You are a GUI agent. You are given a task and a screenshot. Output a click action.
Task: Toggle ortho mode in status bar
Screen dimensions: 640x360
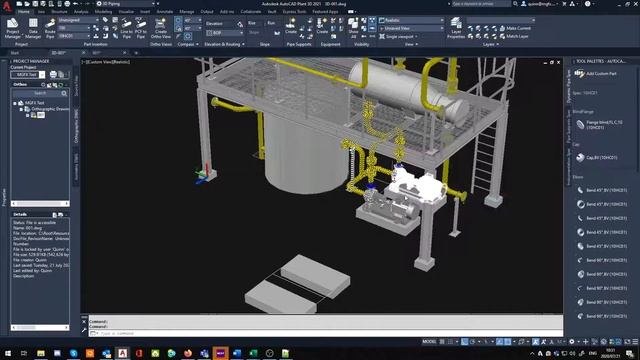pos(464,342)
